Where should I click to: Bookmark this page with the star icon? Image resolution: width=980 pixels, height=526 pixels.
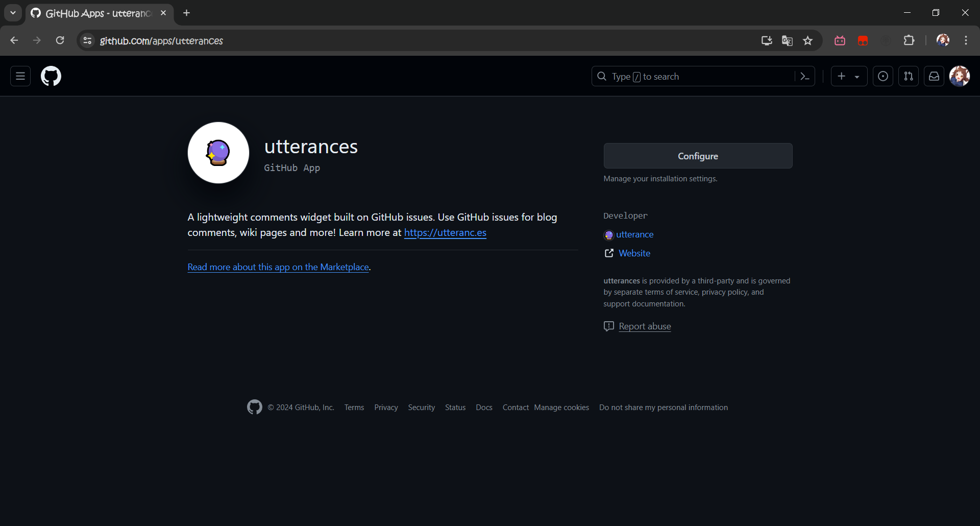(x=807, y=41)
